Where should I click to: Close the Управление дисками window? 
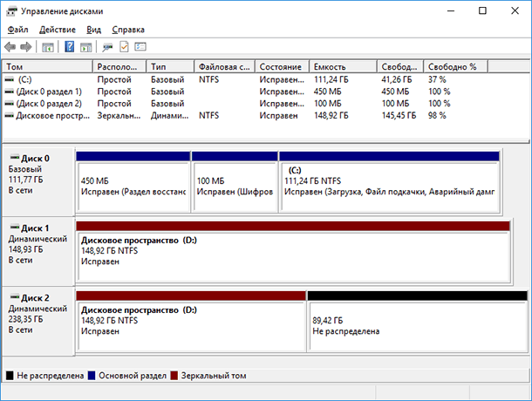coord(515,10)
